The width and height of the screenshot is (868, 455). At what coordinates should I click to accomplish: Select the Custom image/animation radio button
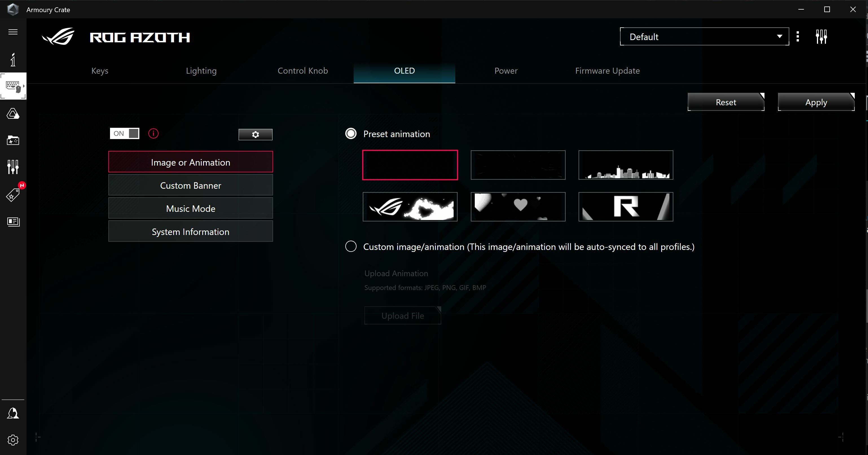pos(350,246)
